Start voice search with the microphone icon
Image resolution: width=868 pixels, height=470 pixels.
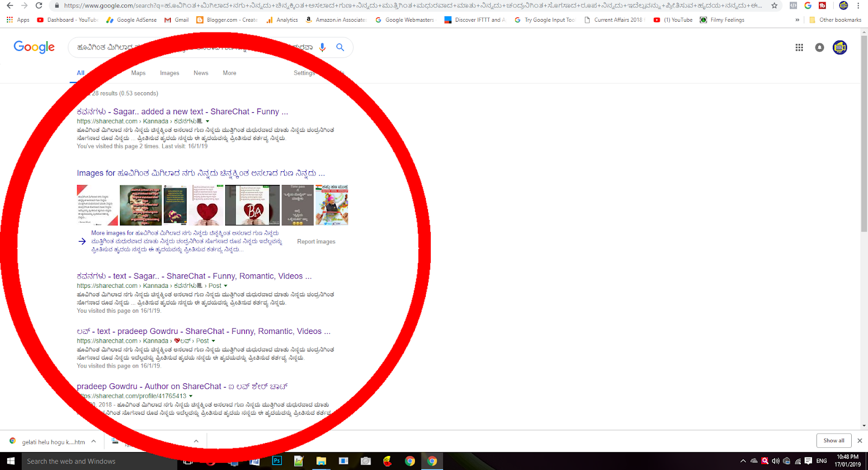[322, 47]
